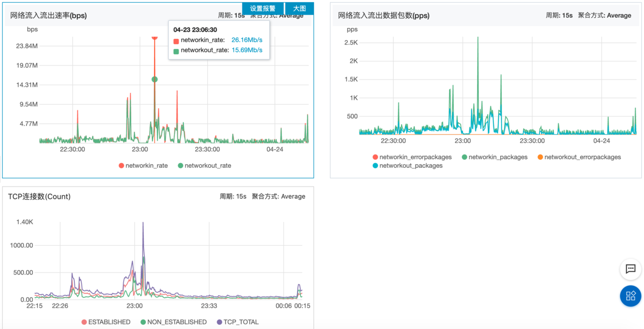Click the 2.5K y-axis label in pps chart

[351, 42]
